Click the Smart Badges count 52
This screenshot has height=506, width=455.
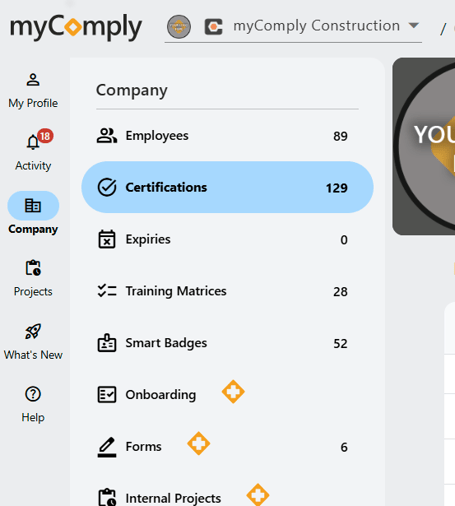coord(340,344)
